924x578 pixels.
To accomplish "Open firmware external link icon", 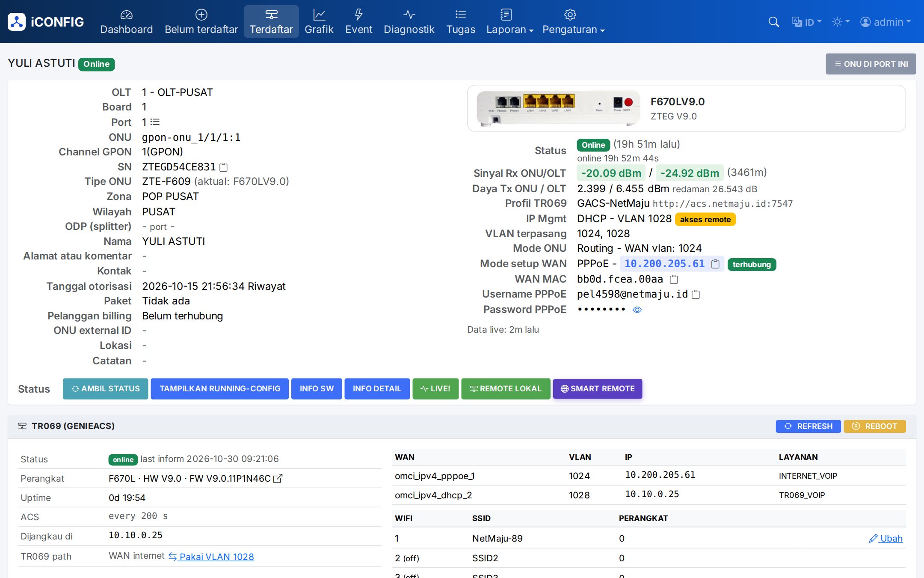I will pos(278,479).
